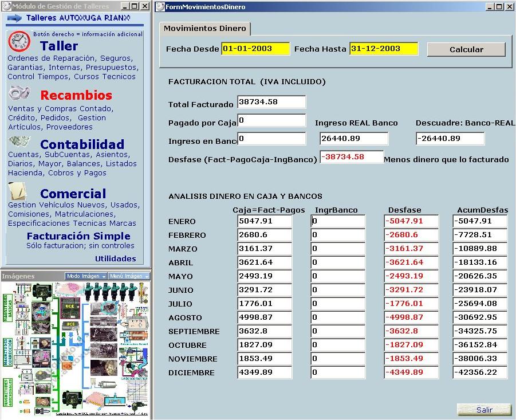Click the MARZO IngrBanco field

coord(338,249)
